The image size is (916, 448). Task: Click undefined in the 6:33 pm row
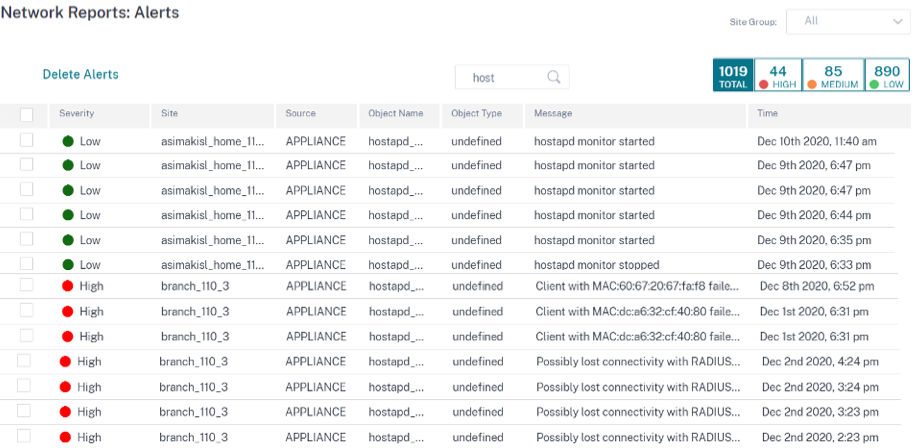(x=476, y=265)
